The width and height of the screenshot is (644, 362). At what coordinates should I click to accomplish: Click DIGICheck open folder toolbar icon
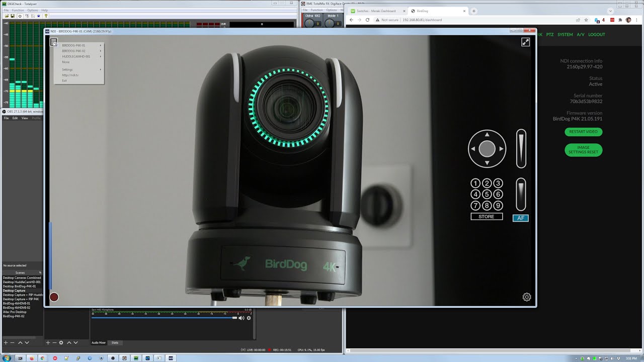(x=7, y=16)
